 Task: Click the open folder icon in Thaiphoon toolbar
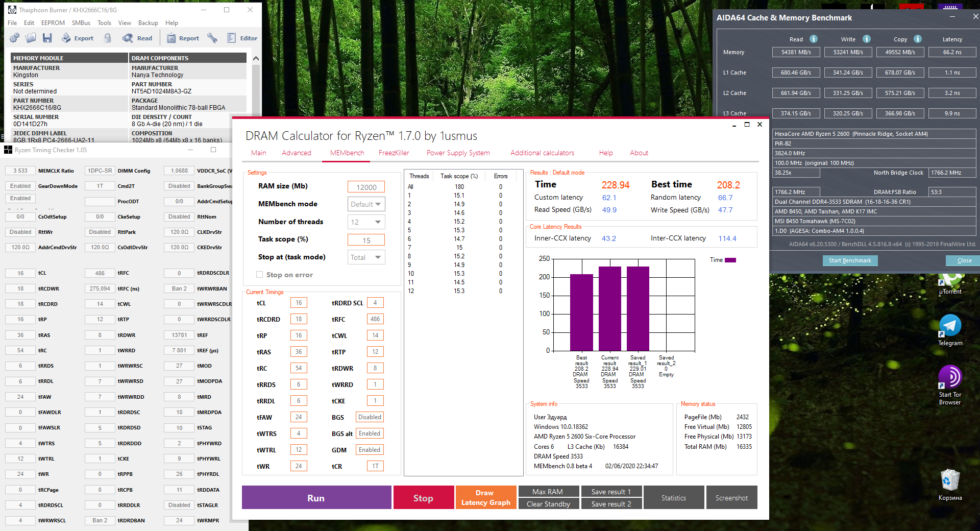(31, 38)
